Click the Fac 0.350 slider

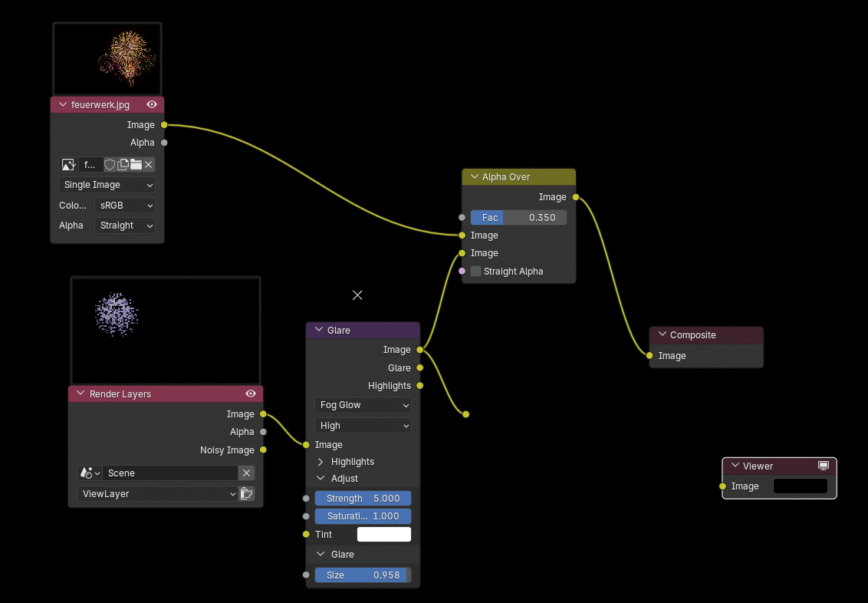pyautogui.click(x=518, y=218)
